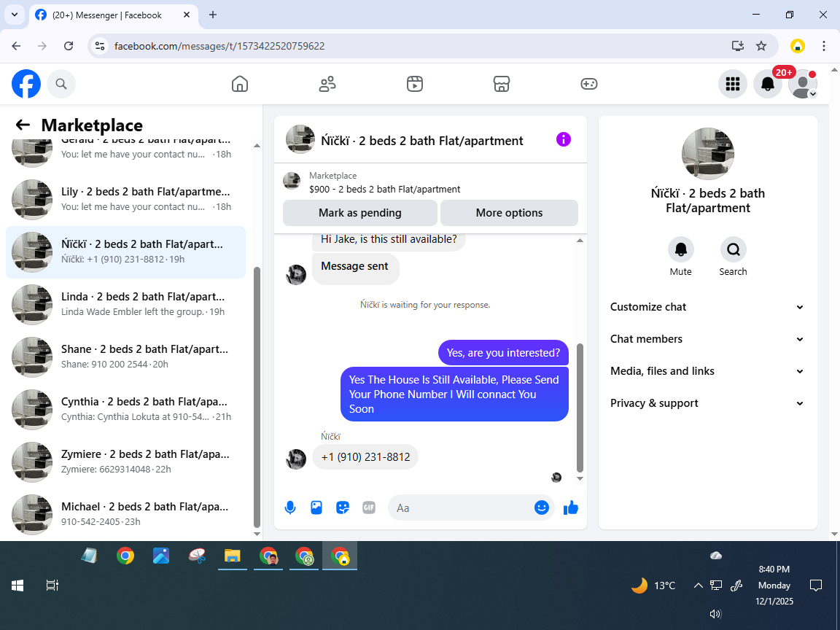
Task: Click the conversation header listing thumbnail
Action: pyautogui.click(x=300, y=139)
